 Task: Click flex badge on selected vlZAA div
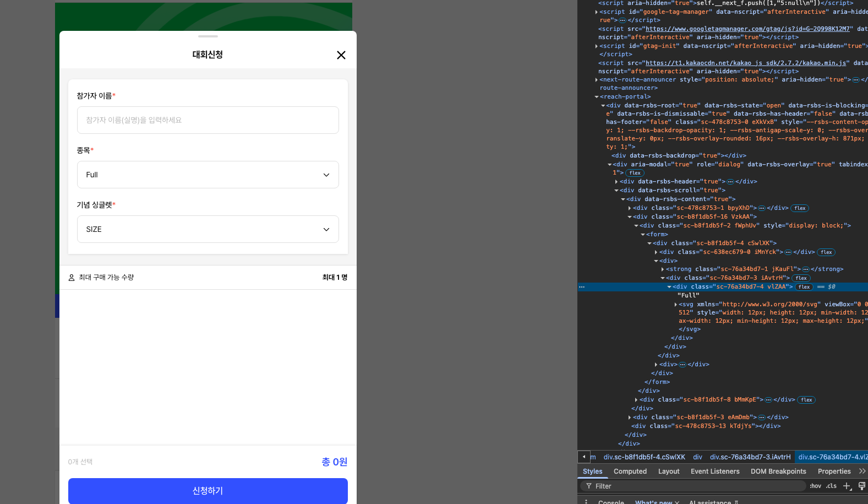[804, 287]
